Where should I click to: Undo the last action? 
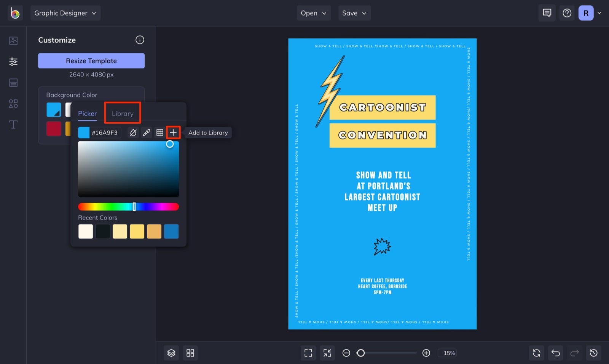tap(555, 353)
